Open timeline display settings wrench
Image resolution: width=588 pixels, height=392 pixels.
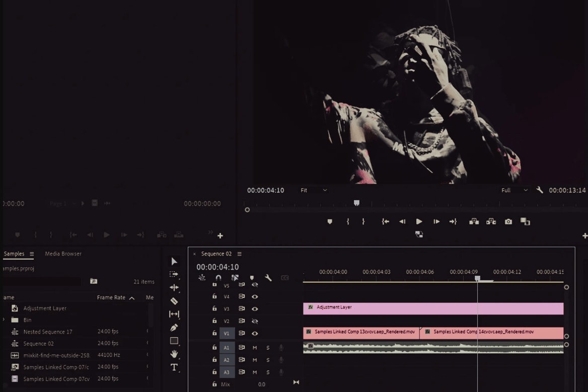point(268,278)
